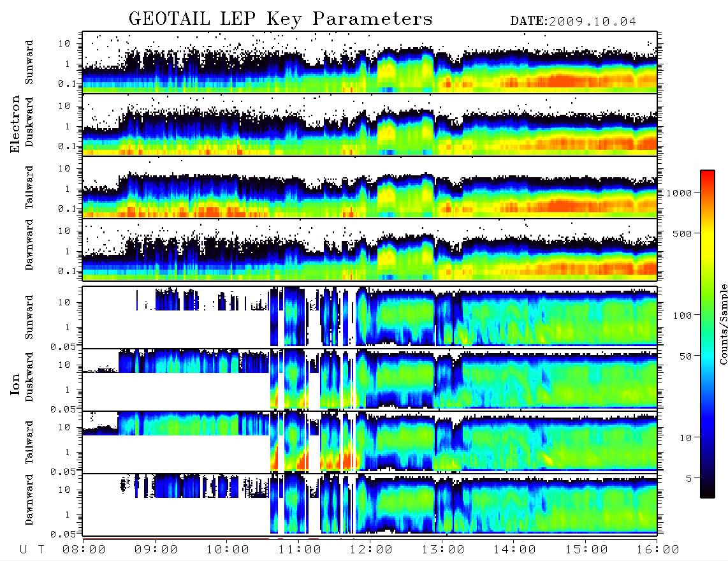Click the 09:00 time tick label
The height and width of the screenshot is (561, 728).
(156, 550)
